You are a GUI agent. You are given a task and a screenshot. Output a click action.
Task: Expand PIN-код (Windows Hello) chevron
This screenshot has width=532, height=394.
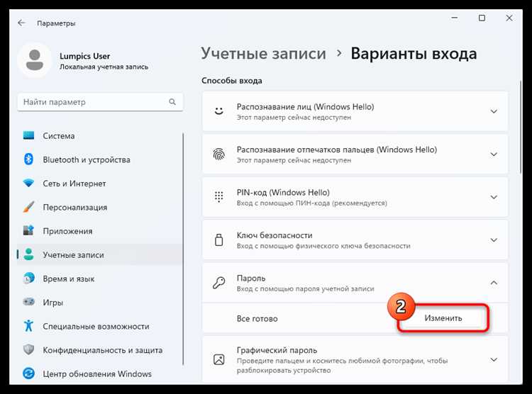(494, 197)
